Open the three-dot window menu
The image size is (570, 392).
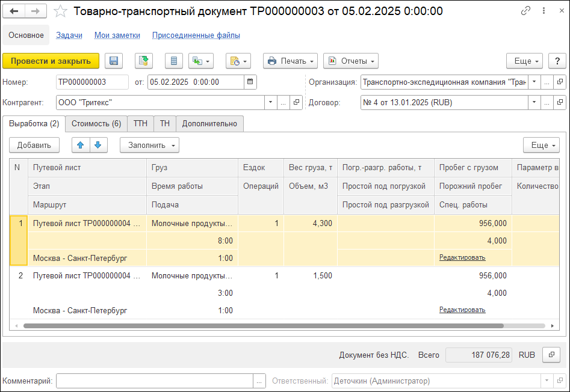click(544, 11)
